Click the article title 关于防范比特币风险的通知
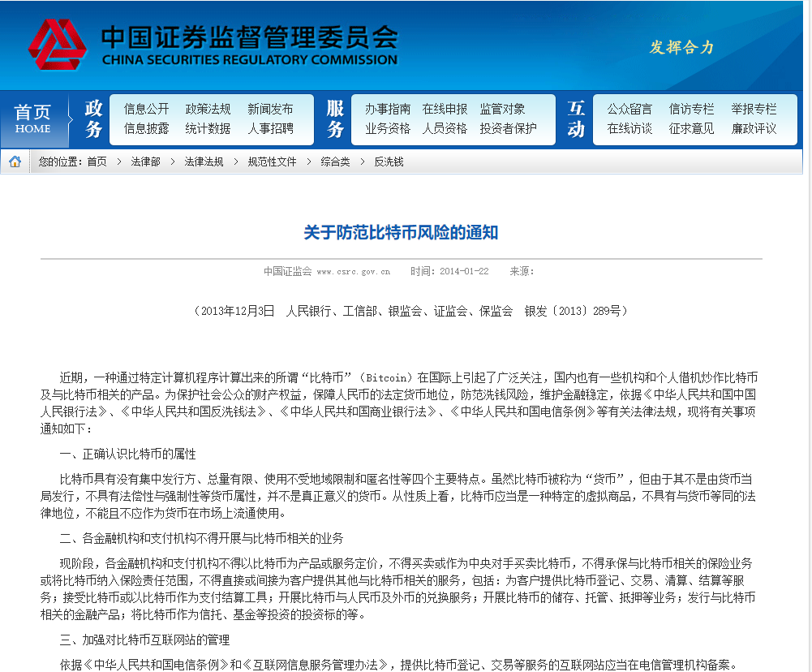This screenshot has height=672, width=812. coord(401,233)
